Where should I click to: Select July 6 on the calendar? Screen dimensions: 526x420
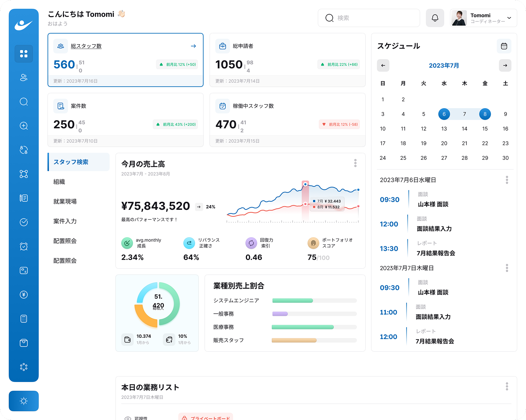tap(444, 114)
